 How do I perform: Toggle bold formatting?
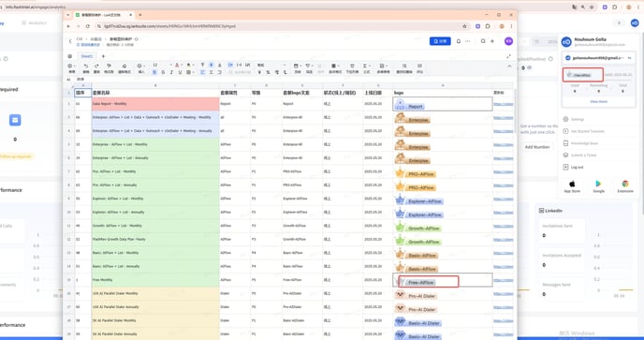point(154,72)
